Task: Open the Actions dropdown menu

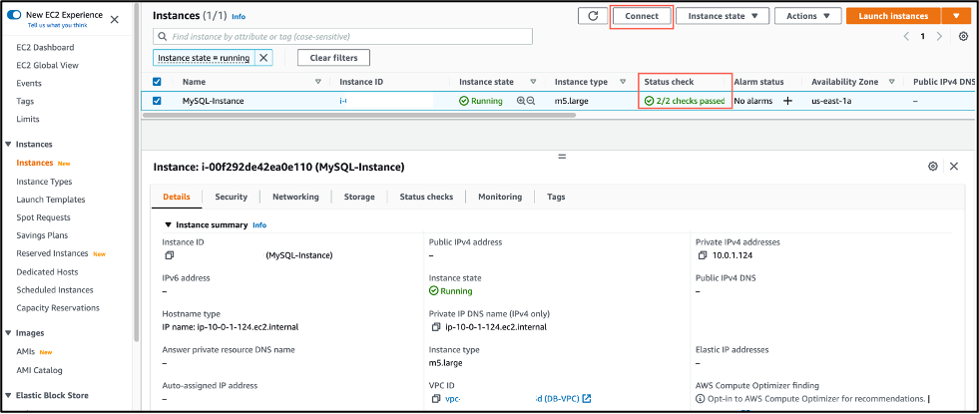Action: click(809, 16)
